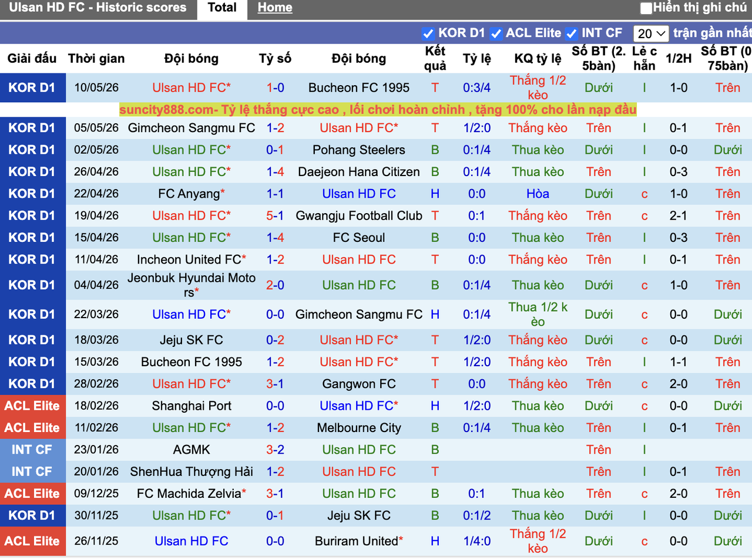Select the AGMK team link

(192, 450)
